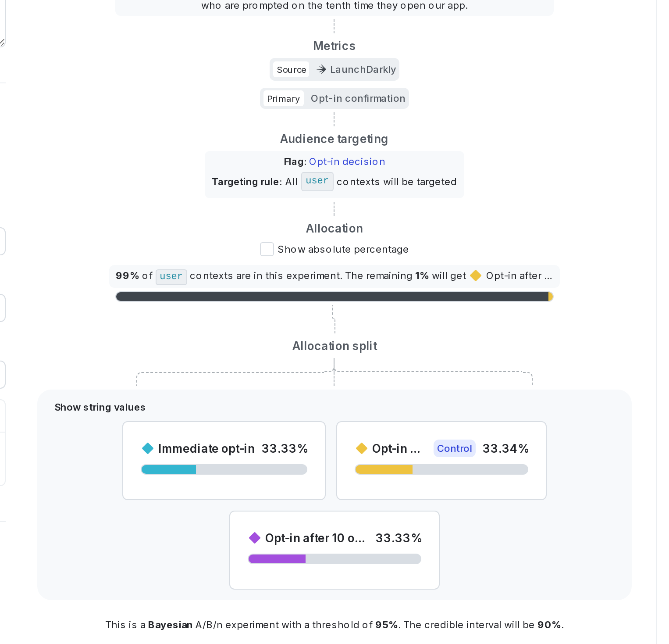This screenshot has height=644, width=669.
Task: Click the arrow icon inside the Source chip
Action: [x=322, y=69]
